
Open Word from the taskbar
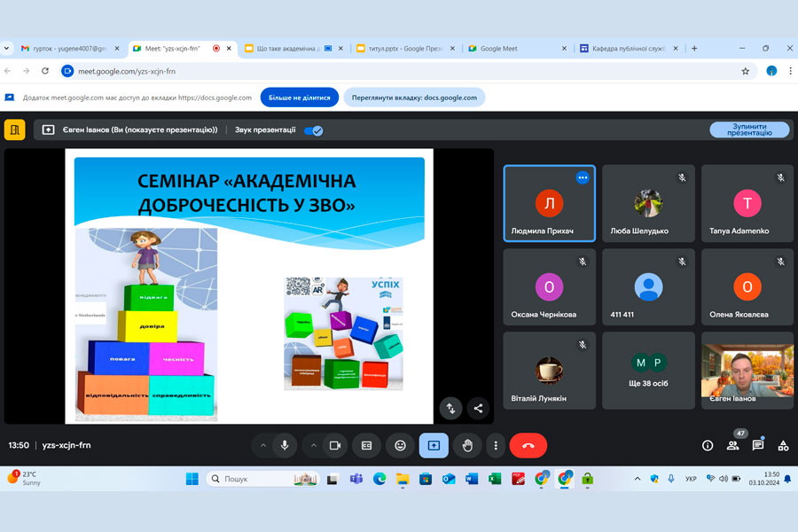pos(472,479)
